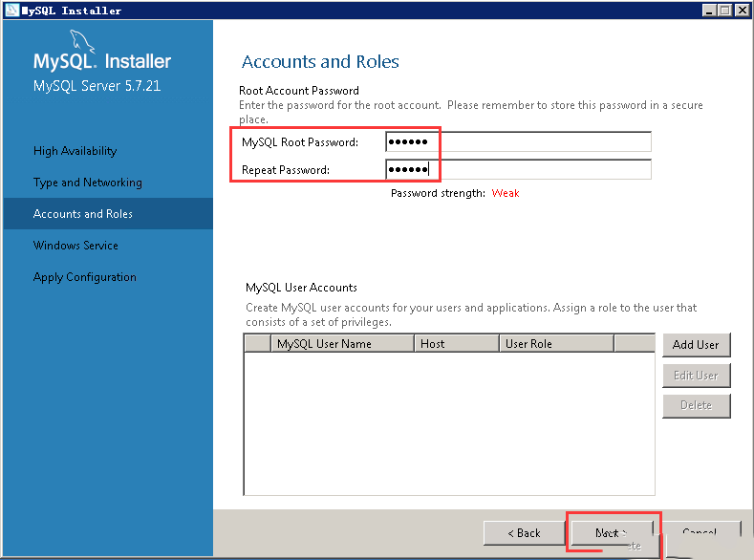This screenshot has width=754, height=560.
Task: Open the Windows Service step
Action: [x=75, y=246]
